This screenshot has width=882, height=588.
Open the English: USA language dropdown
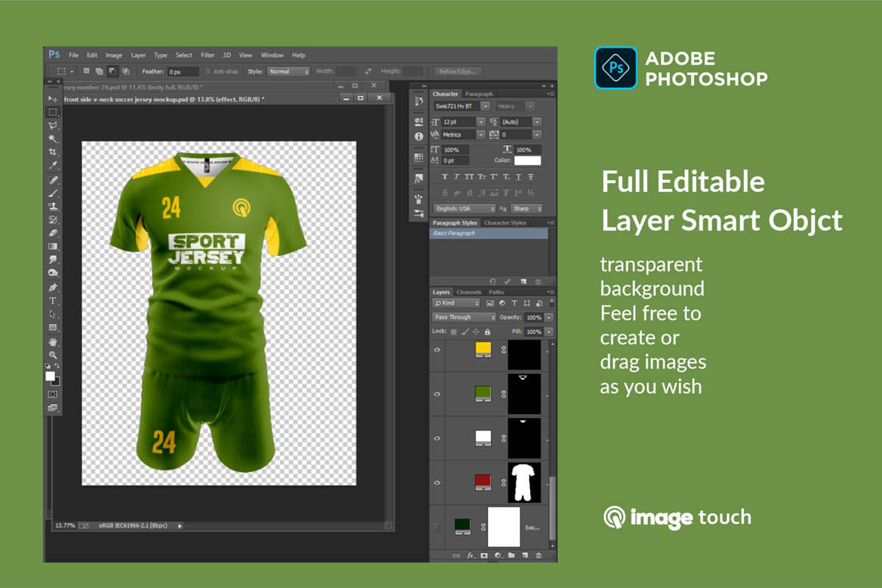[x=465, y=209]
